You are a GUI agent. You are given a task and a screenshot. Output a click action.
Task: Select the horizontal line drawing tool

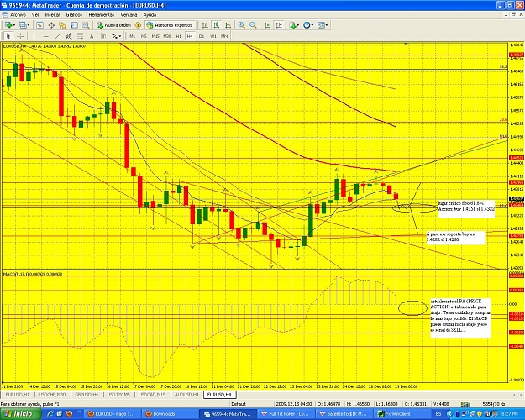click(46, 36)
